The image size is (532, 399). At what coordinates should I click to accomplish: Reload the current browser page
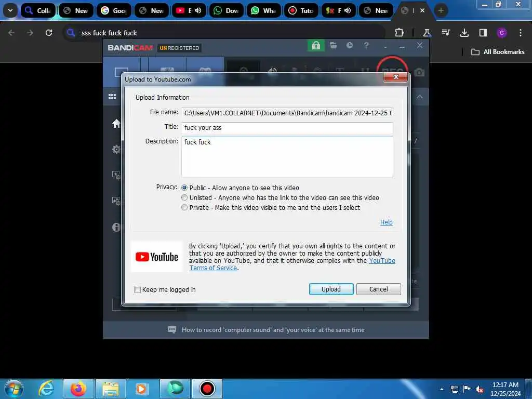tap(49, 33)
